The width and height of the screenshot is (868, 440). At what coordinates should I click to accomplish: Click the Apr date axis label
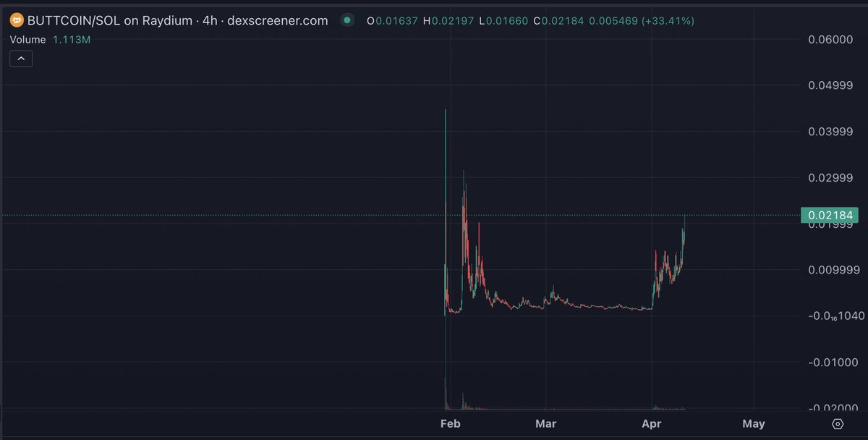[x=652, y=424]
